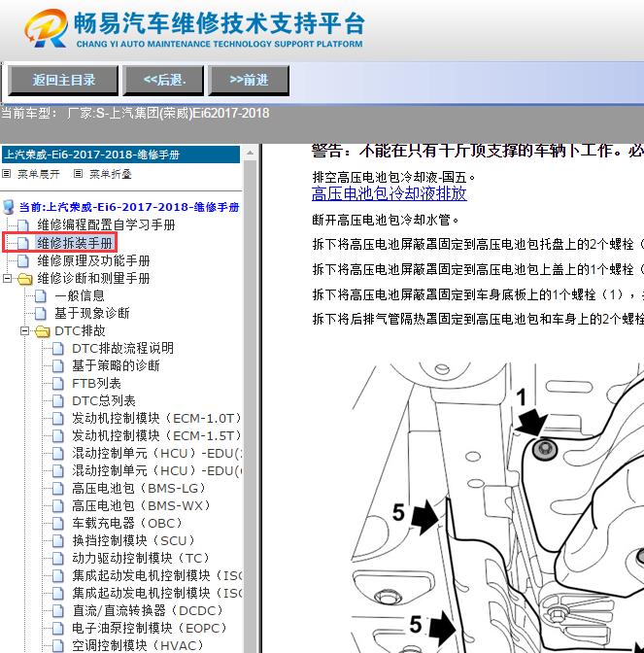Open 电子油泵控制模块 (EOPC)
The image size is (644, 653).
coord(149,628)
